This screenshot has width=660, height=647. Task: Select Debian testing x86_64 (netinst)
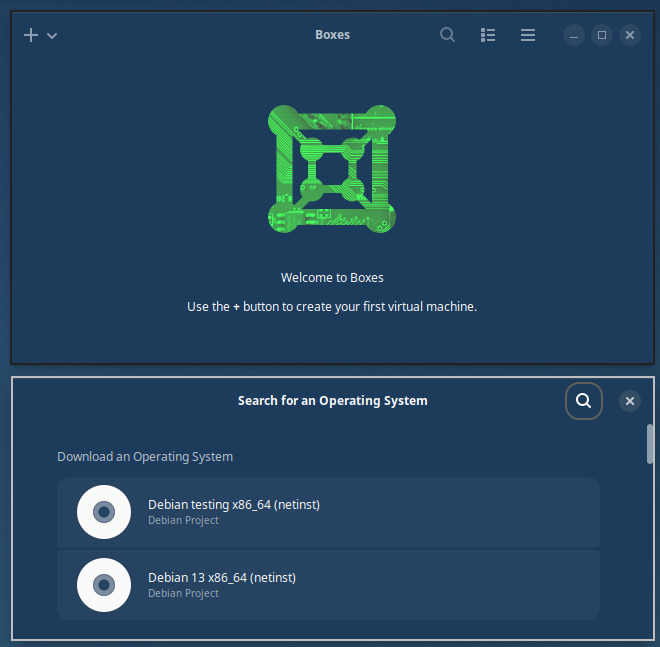(328, 512)
